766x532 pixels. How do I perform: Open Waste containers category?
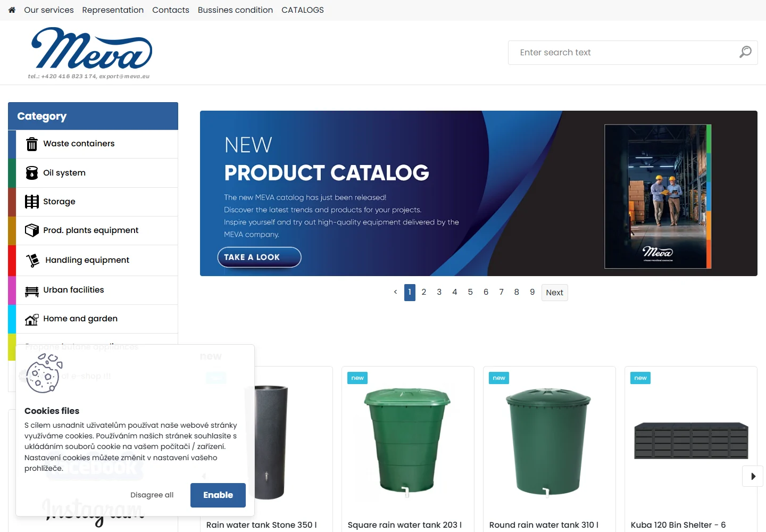(x=93, y=144)
